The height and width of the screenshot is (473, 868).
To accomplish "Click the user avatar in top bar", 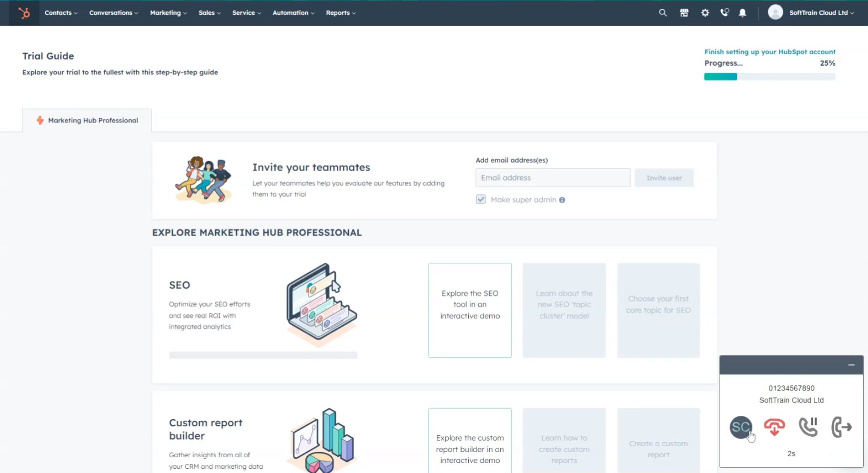I will point(775,12).
